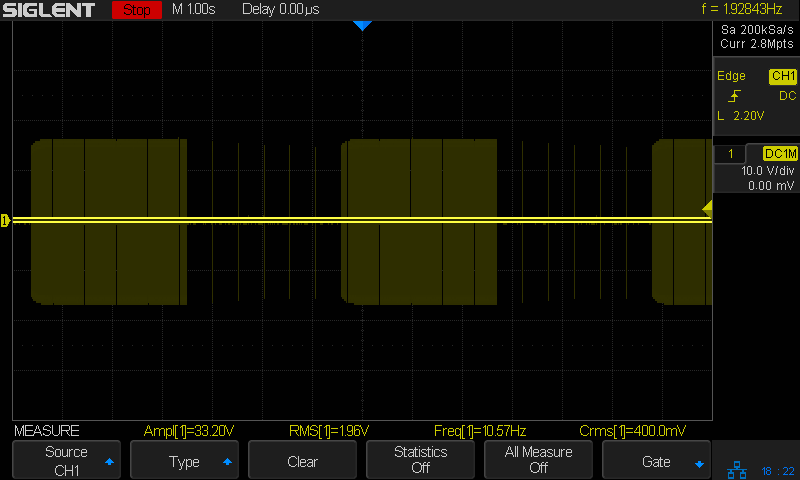The height and width of the screenshot is (480, 800).
Task: Click the DC trigger coupling label
Action: point(787,96)
